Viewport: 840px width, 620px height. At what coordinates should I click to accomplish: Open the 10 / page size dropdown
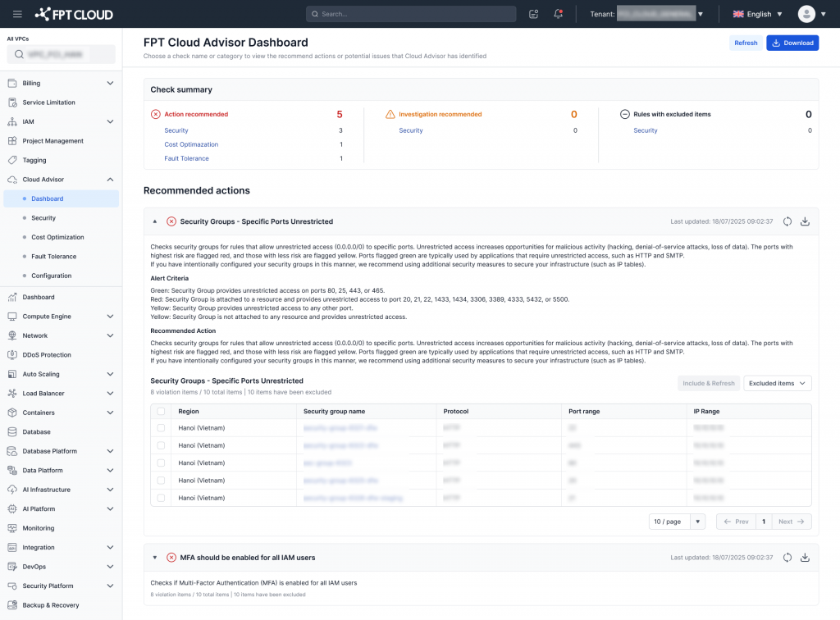pyautogui.click(x=677, y=522)
